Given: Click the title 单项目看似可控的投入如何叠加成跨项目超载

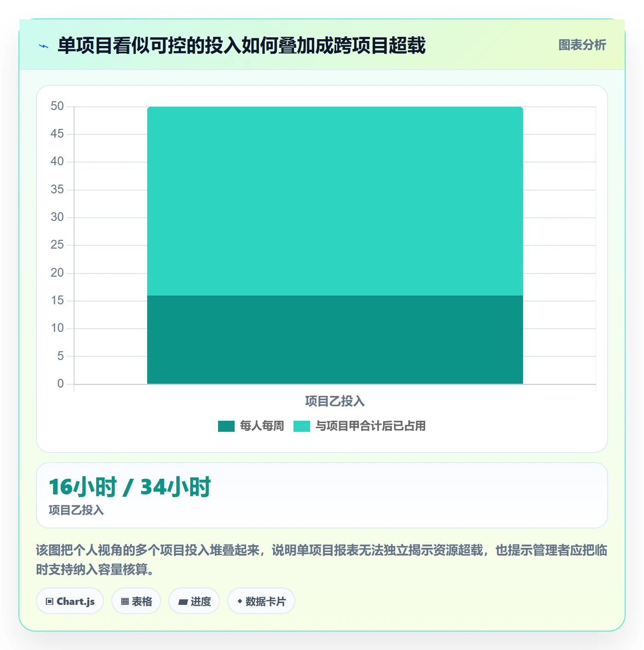Looking at the screenshot, I should click(x=241, y=46).
